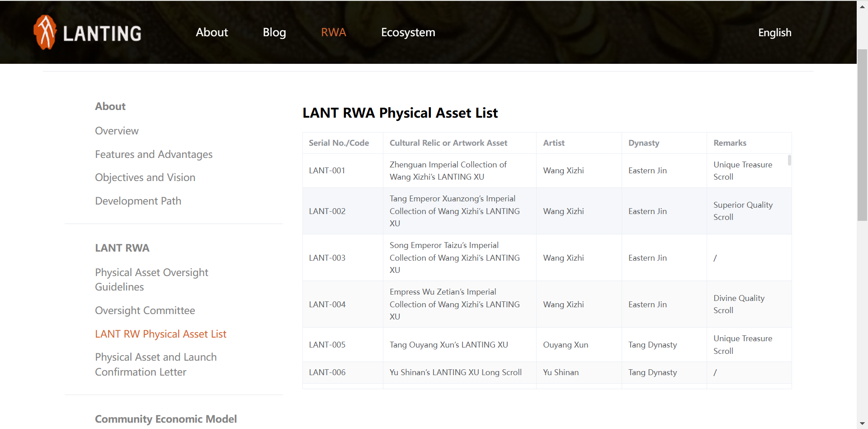Click Tang Emperor Xuanzong's collection cell
Image resolution: width=868 pixels, height=429 pixels.
click(x=460, y=211)
